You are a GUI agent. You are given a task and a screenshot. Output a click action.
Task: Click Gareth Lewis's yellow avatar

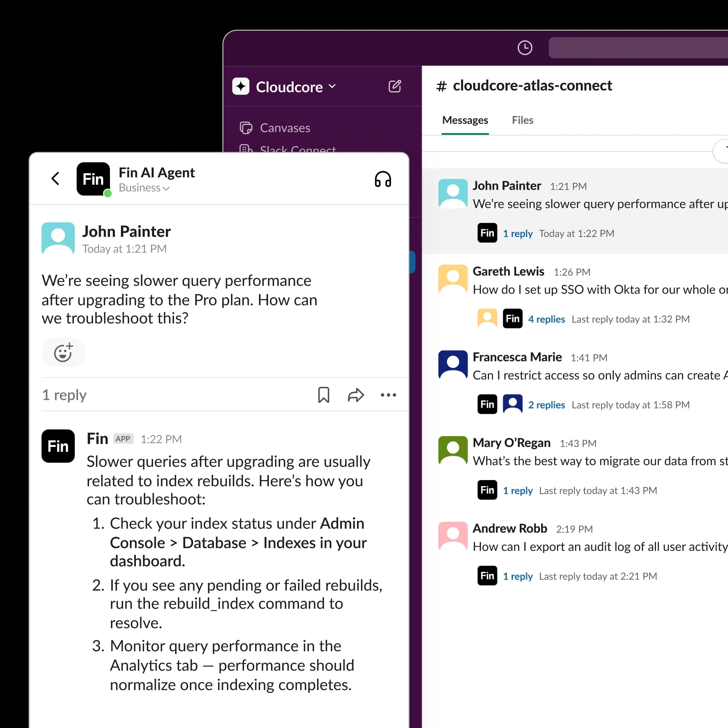coord(453,279)
